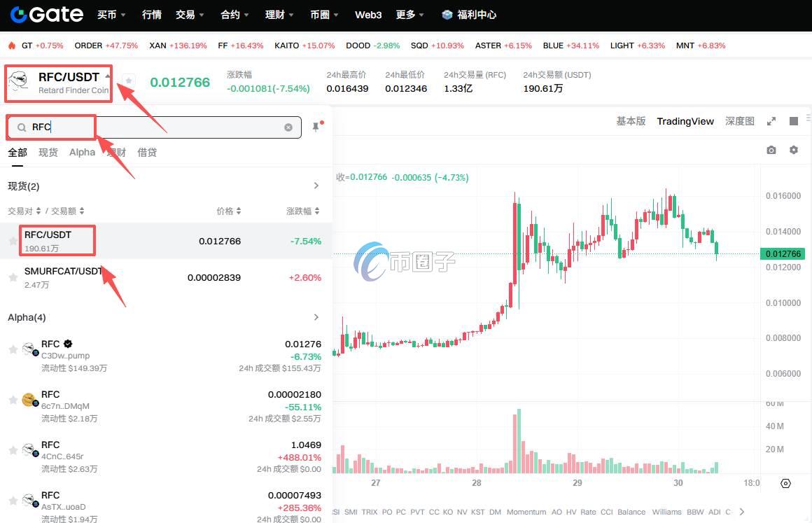Switch the chart to 深度图 view
The image size is (812, 523).
pos(738,120)
